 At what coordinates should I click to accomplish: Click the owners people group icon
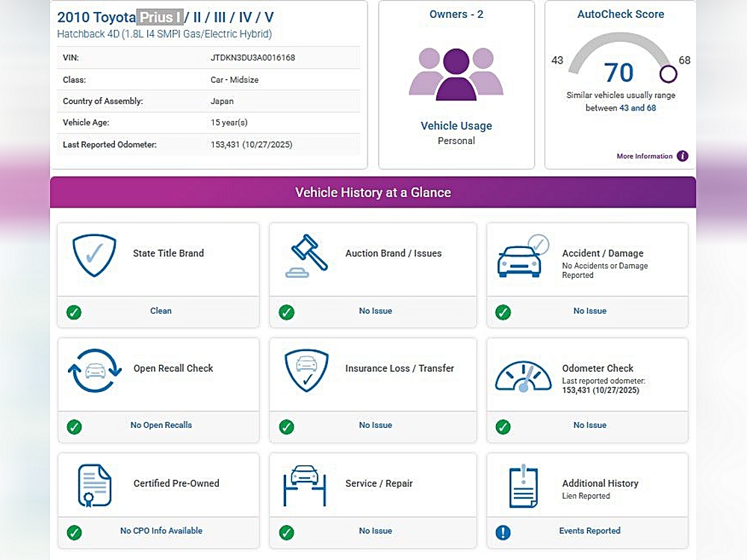click(x=456, y=73)
